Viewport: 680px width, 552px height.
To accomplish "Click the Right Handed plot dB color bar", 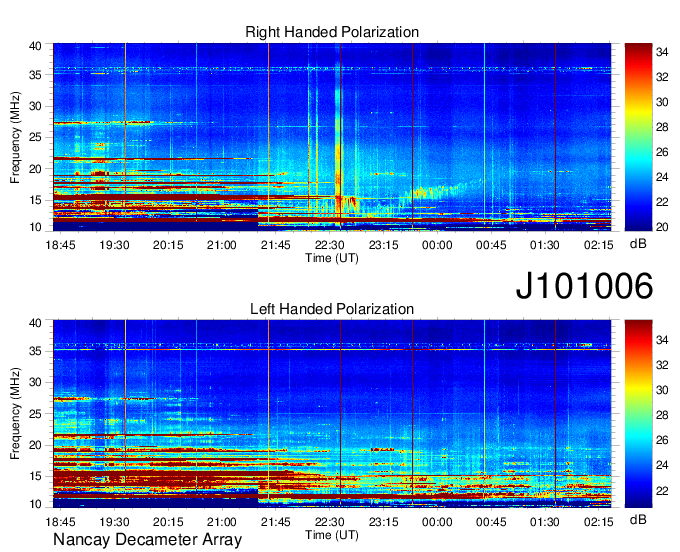I will click(x=638, y=137).
